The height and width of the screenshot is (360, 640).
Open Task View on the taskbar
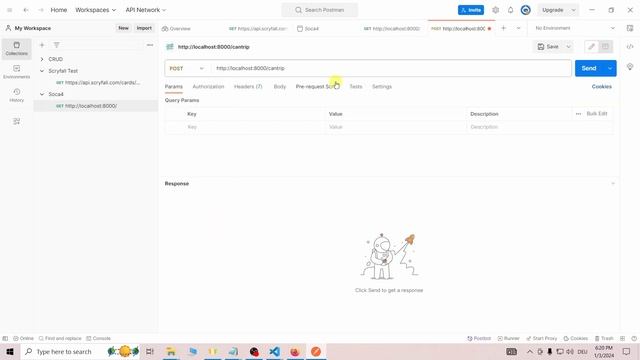point(150,351)
